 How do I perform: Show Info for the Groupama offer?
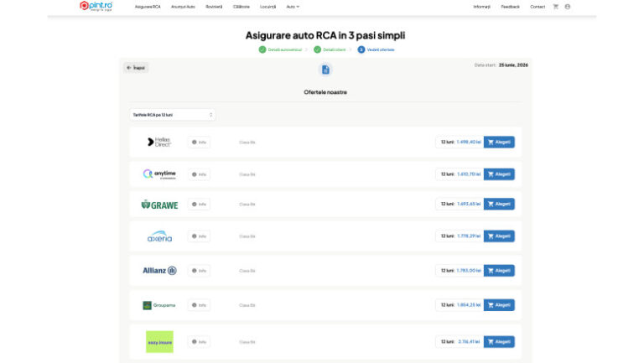point(200,305)
